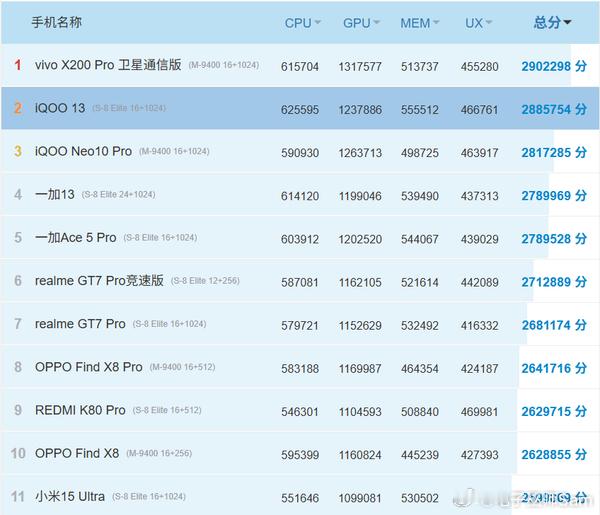Click CPU score 625595
This screenshot has width=600, height=515.
point(300,110)
